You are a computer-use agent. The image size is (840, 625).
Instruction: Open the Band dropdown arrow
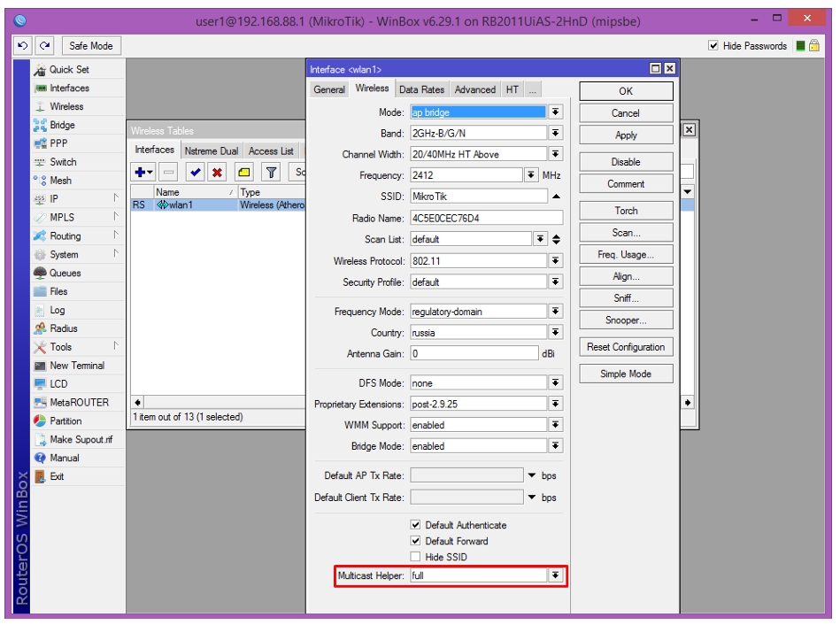556,133
